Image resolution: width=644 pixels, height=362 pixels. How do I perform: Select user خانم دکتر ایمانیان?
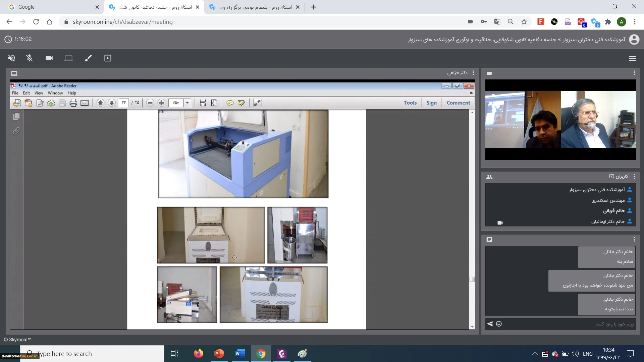coord(608,222)
